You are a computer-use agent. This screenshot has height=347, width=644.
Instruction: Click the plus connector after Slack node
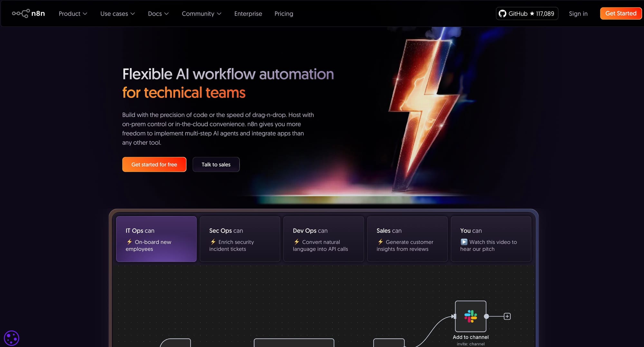pos(507,316)
